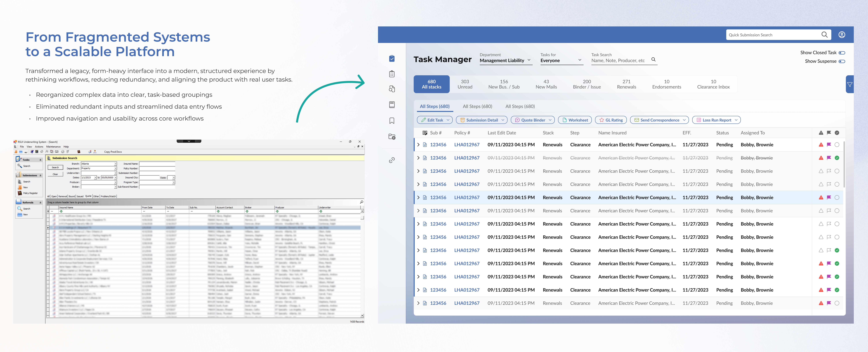Click the GL Rating button
868x352 pixels.
click(611, 120)
